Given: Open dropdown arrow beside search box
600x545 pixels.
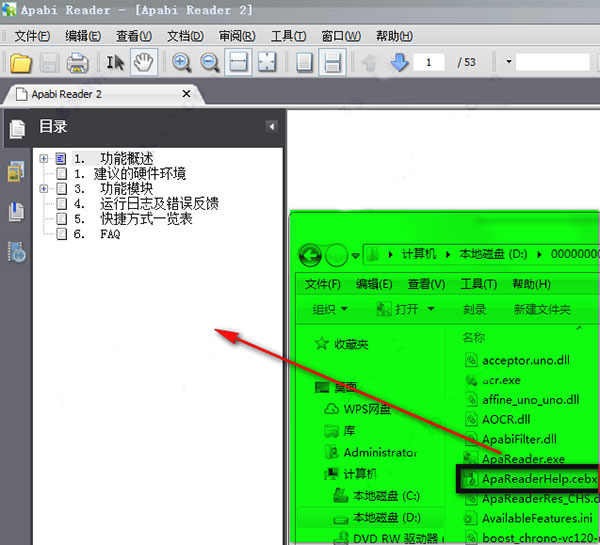Looking at the screenshot, I should click(509, 62).
